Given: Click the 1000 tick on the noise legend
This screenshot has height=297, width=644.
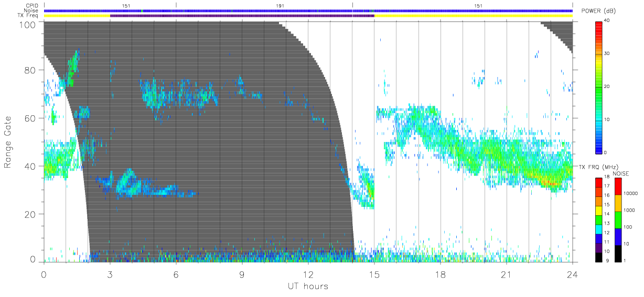Looking at the screenshot, I should click(x=628, y=210).
